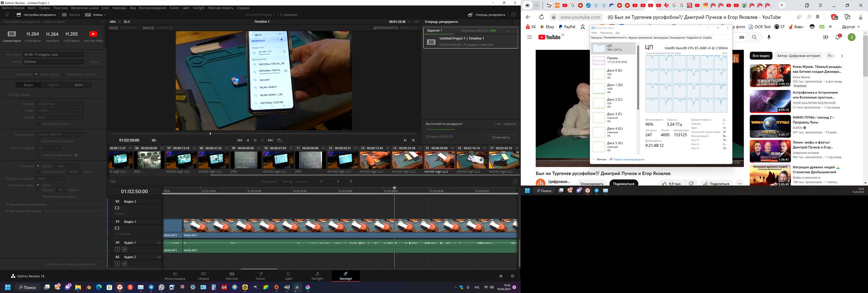Open DaVinci project settings gear
Image resolution: width=868 pixels, height=293 pixels.
click(512, 276)
